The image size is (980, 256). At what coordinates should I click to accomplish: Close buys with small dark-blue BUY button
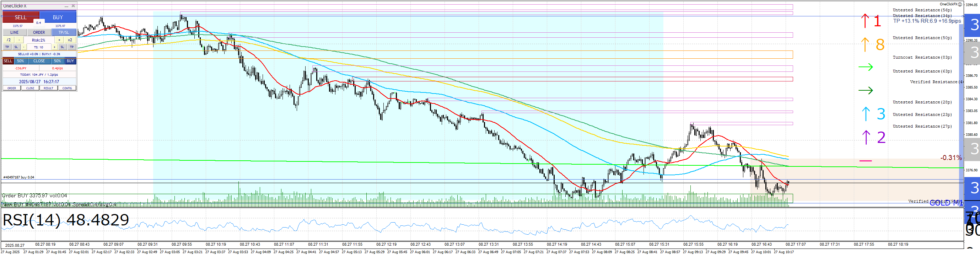tap(70, 61)
